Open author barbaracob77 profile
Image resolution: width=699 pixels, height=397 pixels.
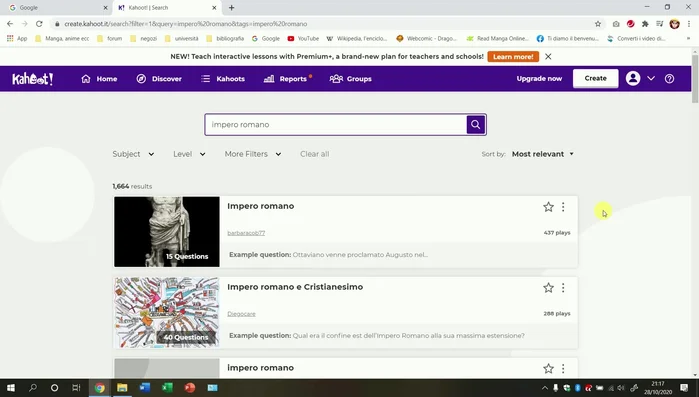pyautogui.click(x=246, y=233)
